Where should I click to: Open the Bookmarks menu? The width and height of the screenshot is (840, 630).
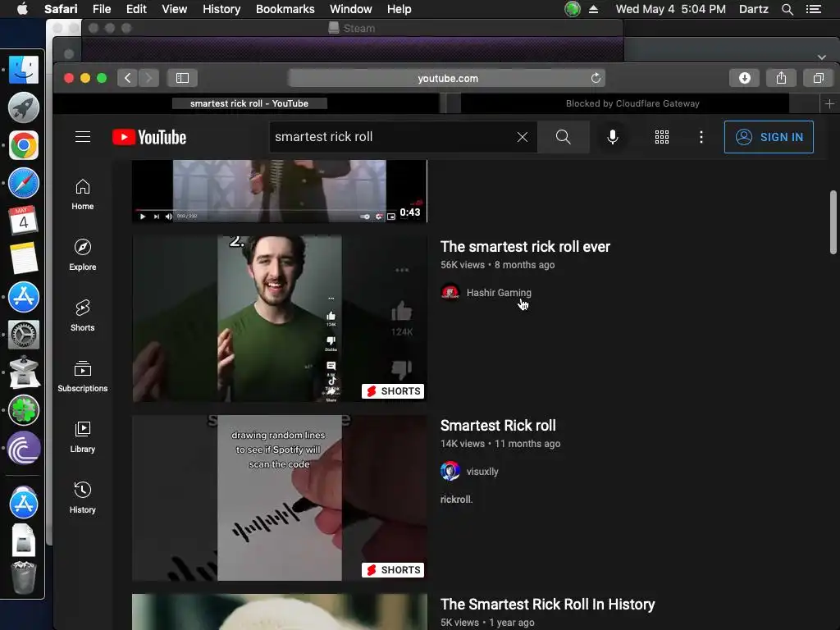(285, 9)
